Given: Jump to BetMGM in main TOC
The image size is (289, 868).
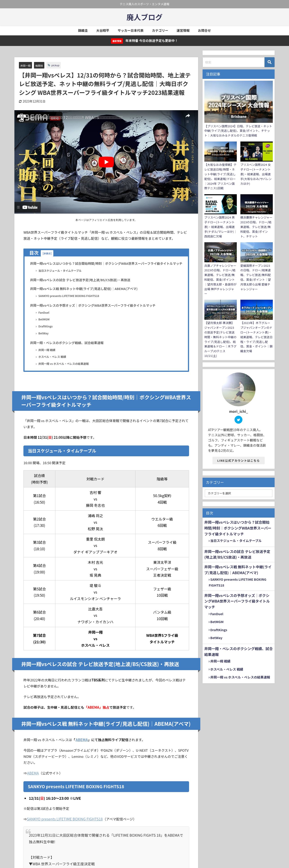Looking at the screenshot, I should click(44, 320).
